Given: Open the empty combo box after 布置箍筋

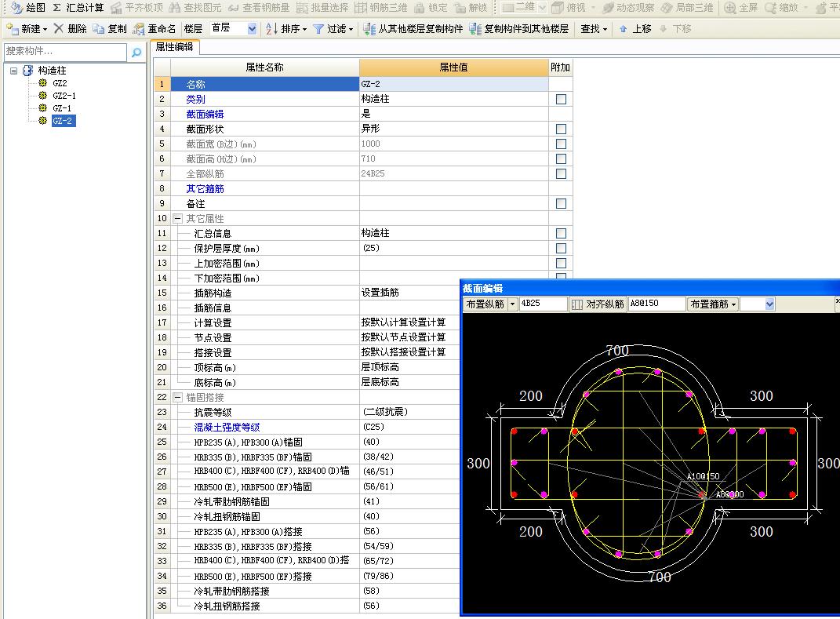Looking at the screenshot, I should (758, 304).
